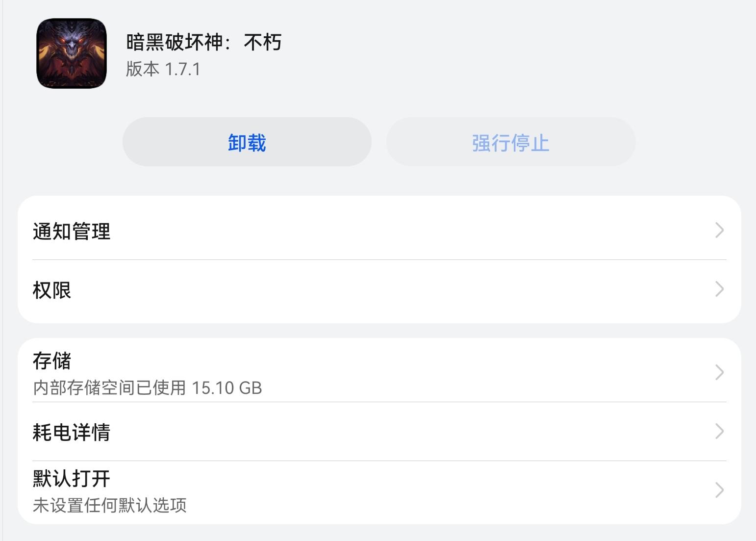This screenshot has height=541, width=756.
Task: Tap the Diablo Immortal app icon
Action: [72, 53]
